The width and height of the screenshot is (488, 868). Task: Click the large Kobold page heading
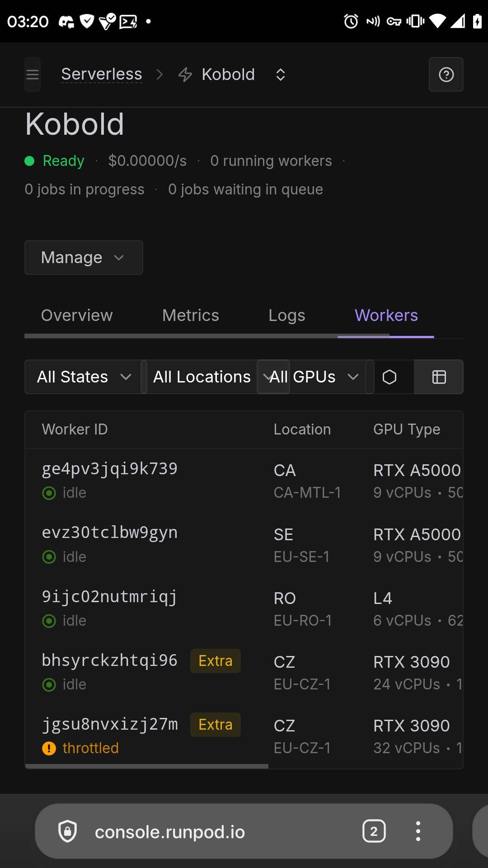[x=75, y=124]
